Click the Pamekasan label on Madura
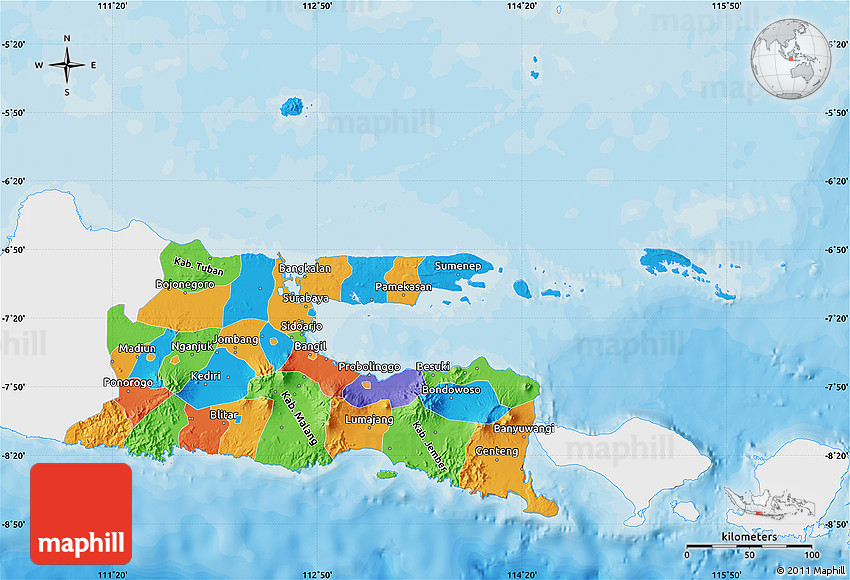Screen dimensions: 850x580 click(x=403, y=287)
